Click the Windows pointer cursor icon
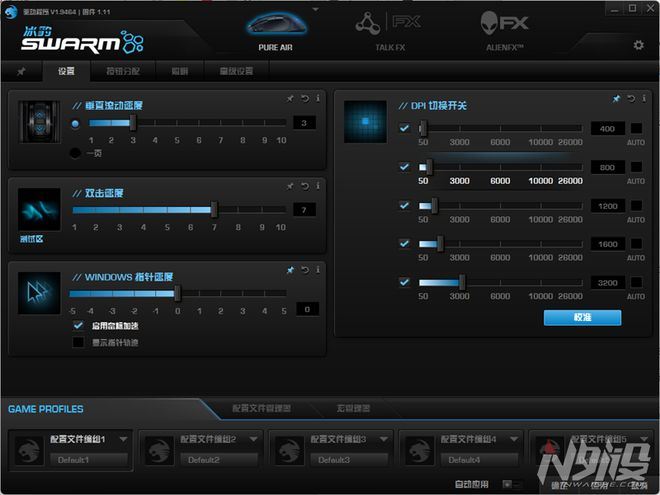Viewport: 660px width, 495px height. [x=39, y=293]
